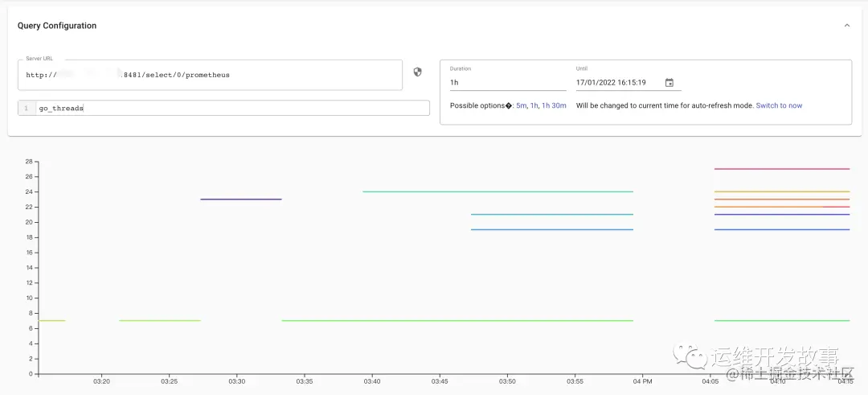Click the teal line at 21
868x395 pixels.
[x=552, y=215]
